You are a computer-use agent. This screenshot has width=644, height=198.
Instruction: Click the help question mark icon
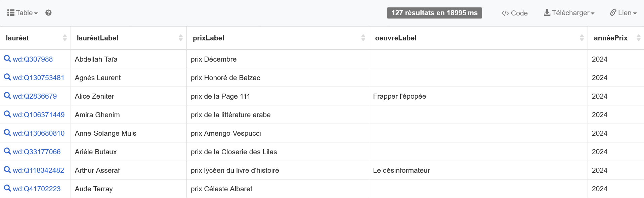pyautogui.click(x=48, y=13)
